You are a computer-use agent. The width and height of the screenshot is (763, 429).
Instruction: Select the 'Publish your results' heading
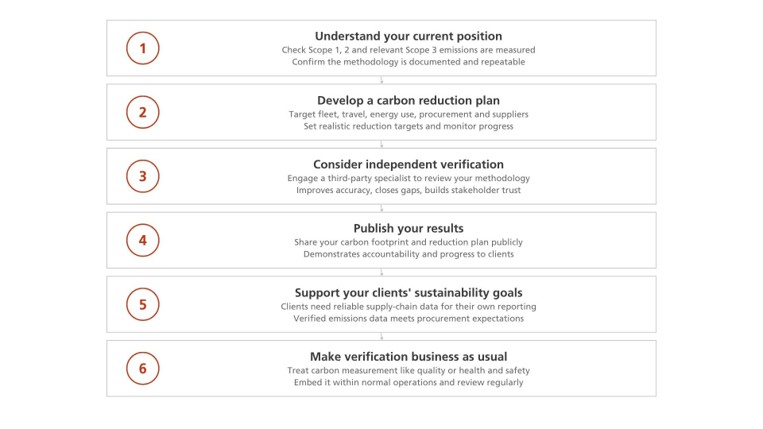click(x=408, y=229)
